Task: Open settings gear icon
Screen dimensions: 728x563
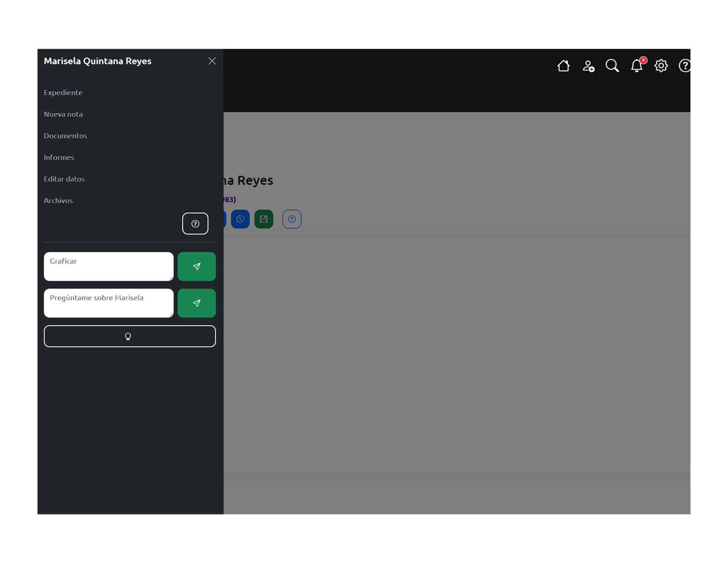Action: click(x=660, y=66)
